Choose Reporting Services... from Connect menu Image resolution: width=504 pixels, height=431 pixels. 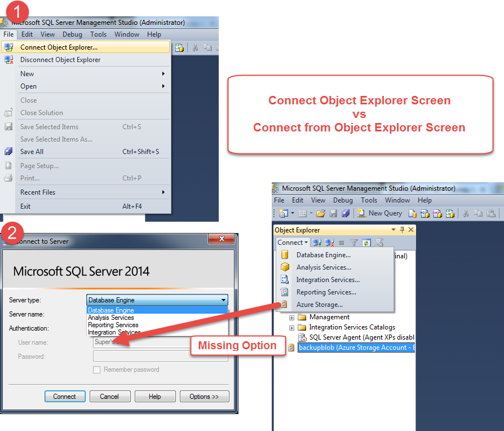pyautogui.click(x=335, y=292)
